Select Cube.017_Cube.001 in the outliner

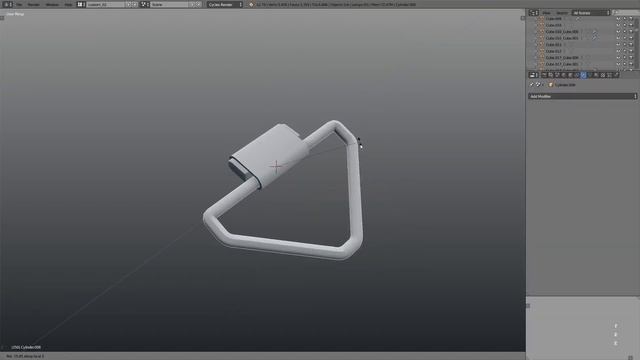point(562,64)
